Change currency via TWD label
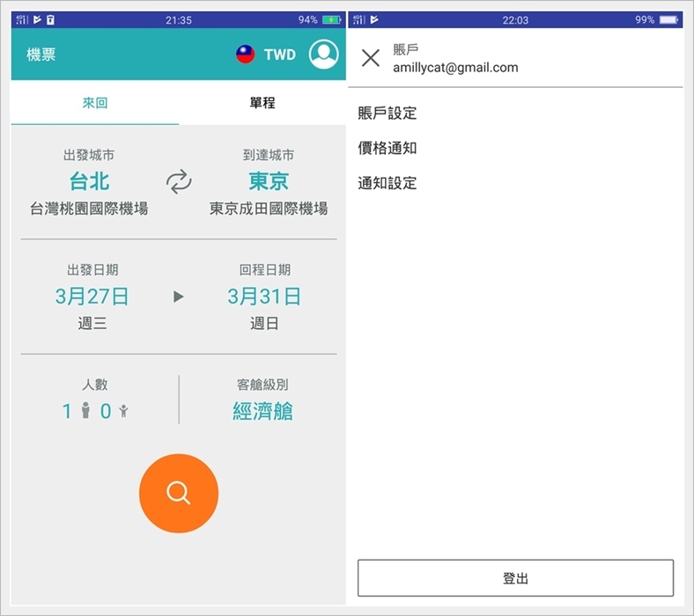This screenshot has height=616, width=694. pyautogui.click(x=280, y=55)
